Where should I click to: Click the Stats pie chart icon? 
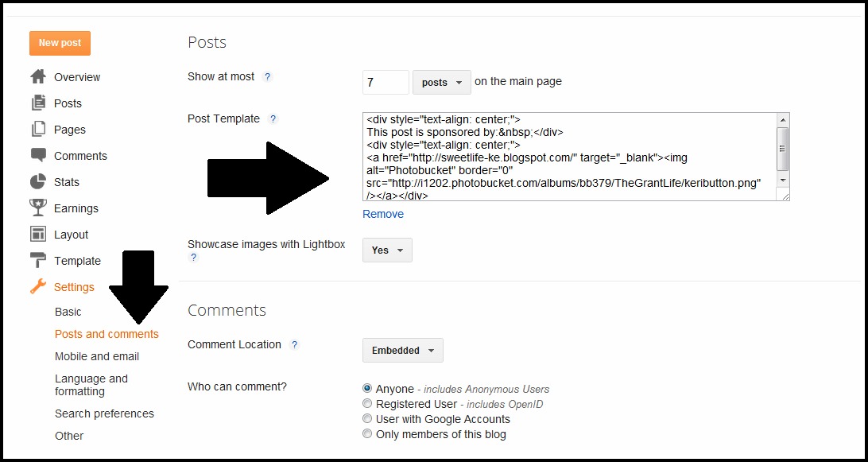[38, 182]
